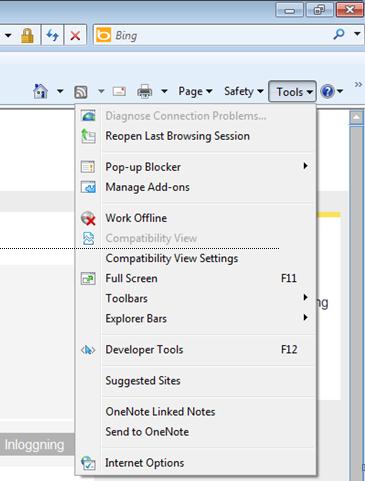Open the Safety menu
This screenshot has width=365, height=481.
(x=244, y=91)
